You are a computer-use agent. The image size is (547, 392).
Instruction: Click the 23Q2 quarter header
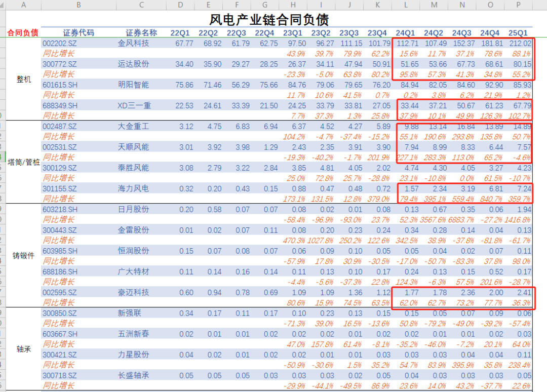click(321, 33)
